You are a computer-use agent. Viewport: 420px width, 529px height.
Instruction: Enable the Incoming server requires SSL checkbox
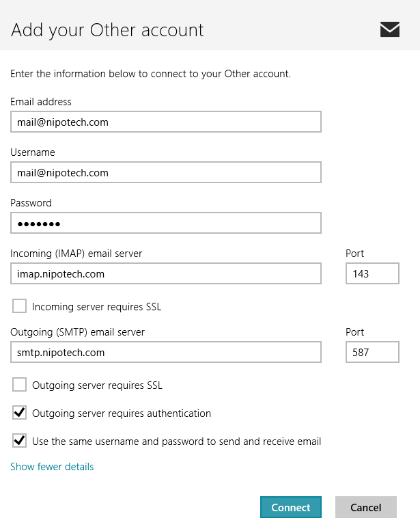point(19,306)
